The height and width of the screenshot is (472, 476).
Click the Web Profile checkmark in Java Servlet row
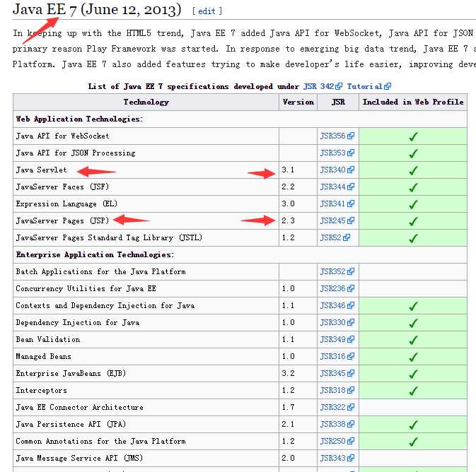point(413,170)
